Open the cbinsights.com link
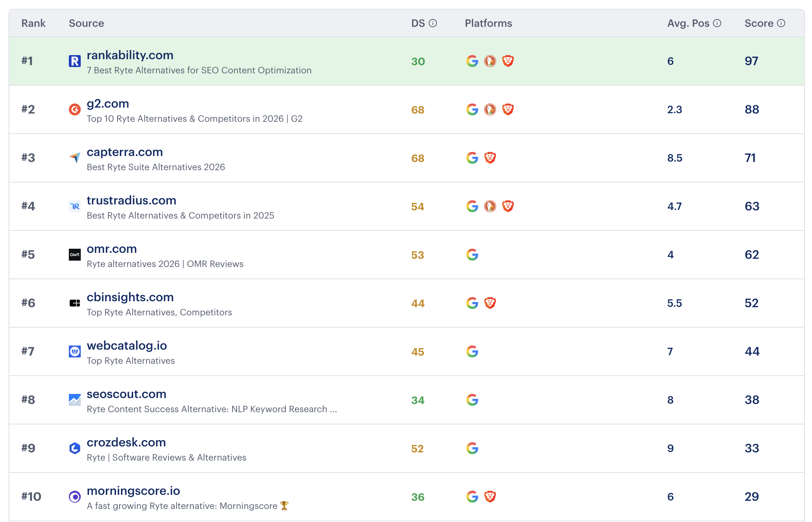Viewport: 812px width, 522px height. pos(130,297)
